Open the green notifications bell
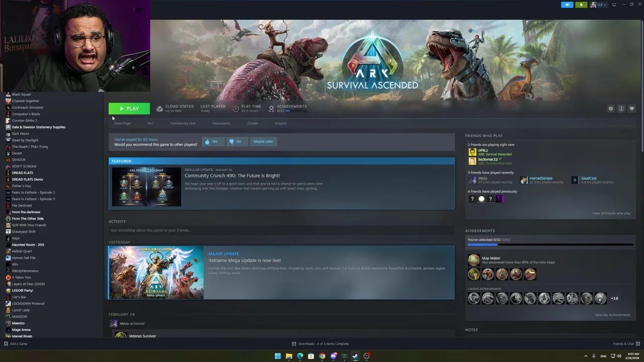 point(581,5)
